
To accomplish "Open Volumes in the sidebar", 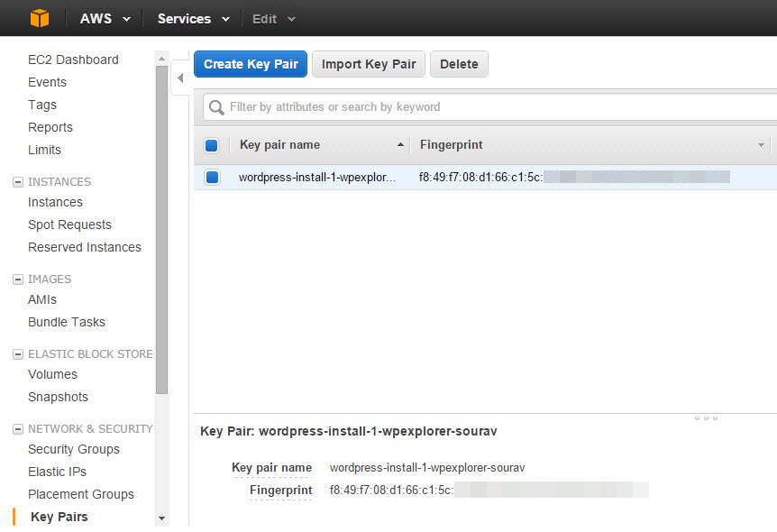I will [52, 374].
